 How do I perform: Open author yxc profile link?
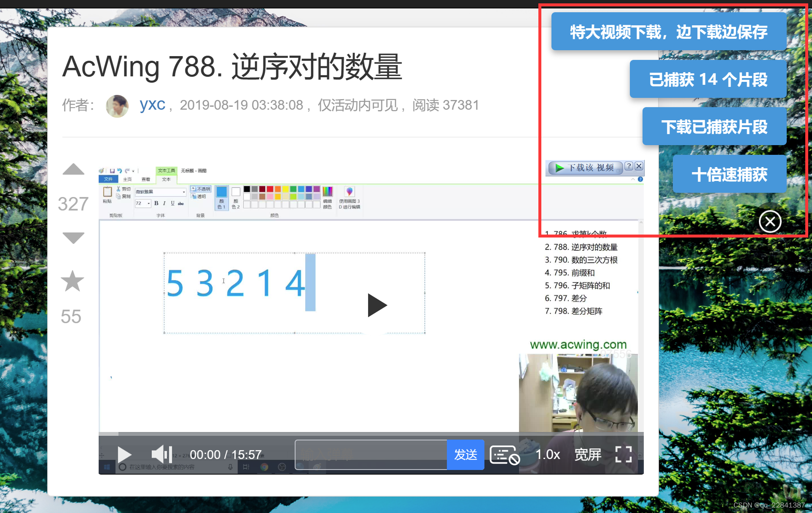pyautogui.click(x=152, y=105)
